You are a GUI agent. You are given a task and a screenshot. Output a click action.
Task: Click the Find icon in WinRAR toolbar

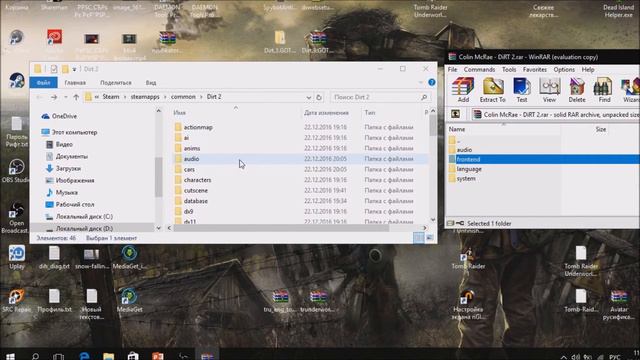[604, 89]
